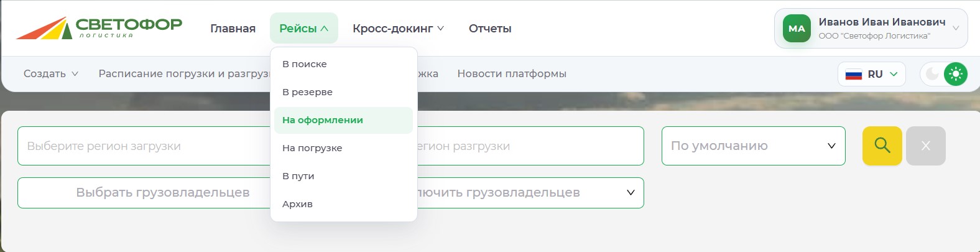
Task: Collapse the Рейсы dropdown menu
Action: [x=304, y=28]
